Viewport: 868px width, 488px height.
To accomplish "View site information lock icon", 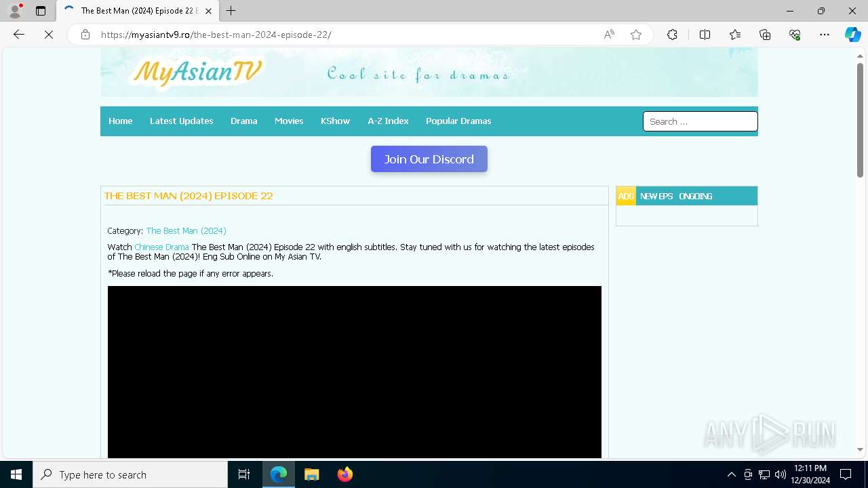I will coord(85,35).
